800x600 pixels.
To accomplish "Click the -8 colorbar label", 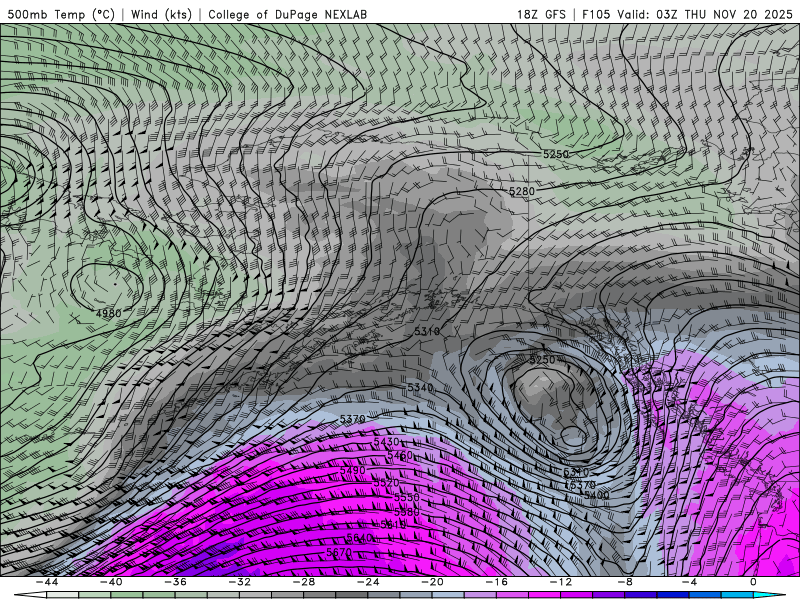I will (625, 582).
